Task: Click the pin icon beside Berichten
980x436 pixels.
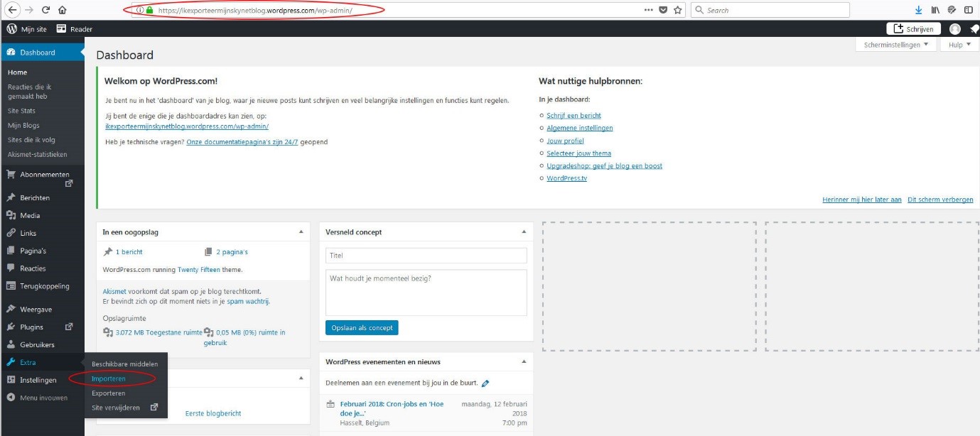Action: pyautogui.click(x=11, y=197)
